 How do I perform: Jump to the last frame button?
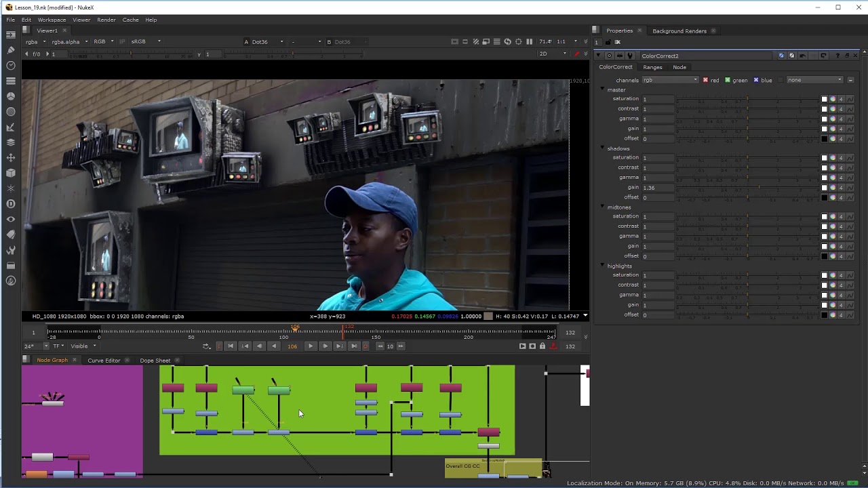click(354, 346)
